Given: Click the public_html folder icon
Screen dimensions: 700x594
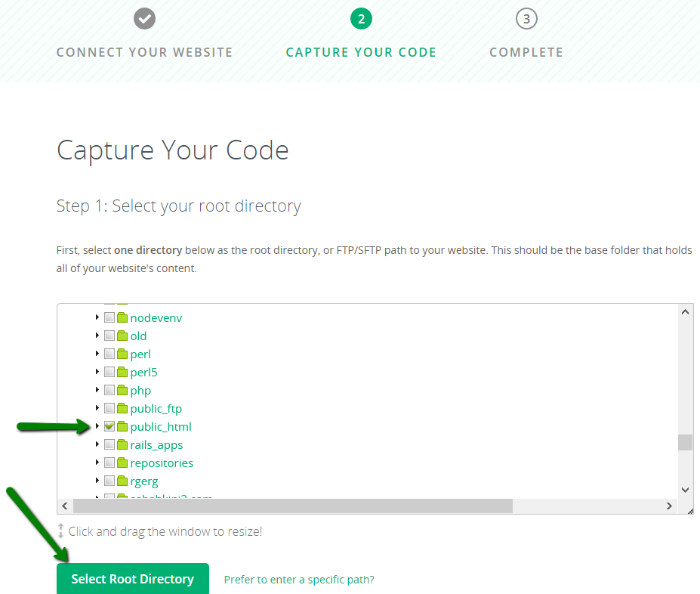Looking at the screenshot, I should [122, 426].
